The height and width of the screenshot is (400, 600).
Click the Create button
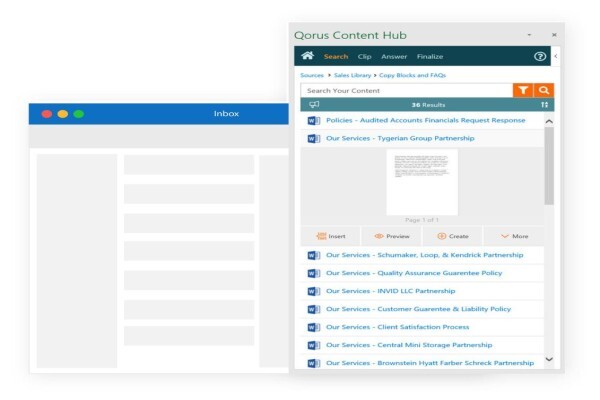pos(453,236)
